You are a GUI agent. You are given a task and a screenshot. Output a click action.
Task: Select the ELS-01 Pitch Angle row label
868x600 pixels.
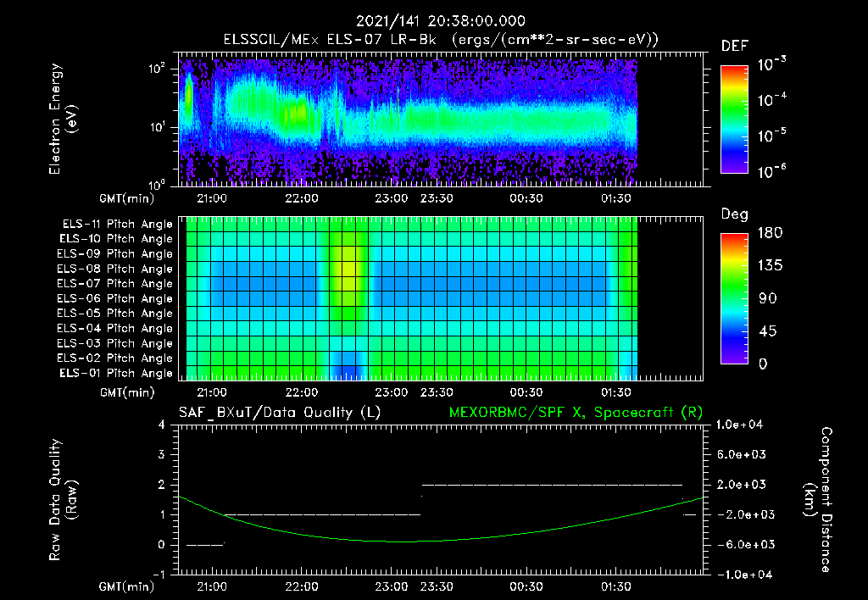(116, 373)
